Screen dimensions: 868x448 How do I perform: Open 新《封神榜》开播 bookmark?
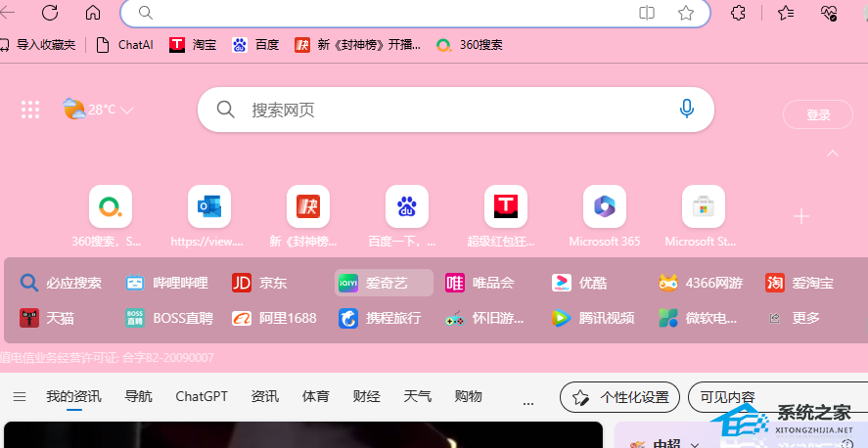coord(357,45)
